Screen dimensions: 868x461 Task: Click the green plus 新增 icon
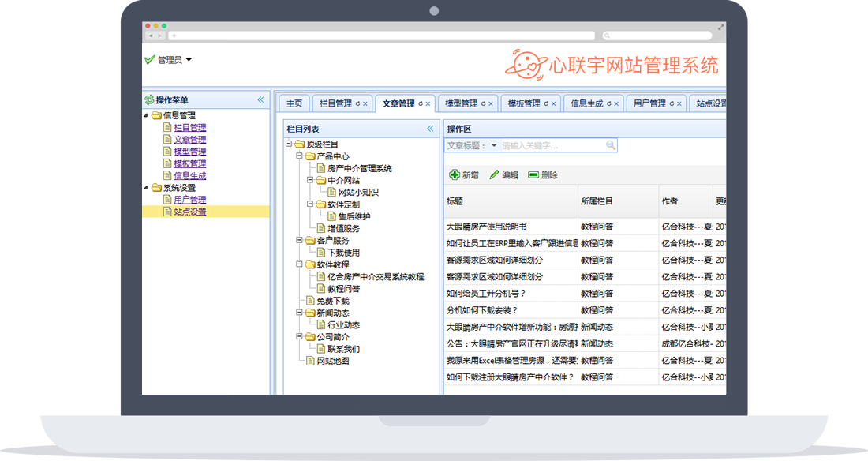(x=455, y=175)
